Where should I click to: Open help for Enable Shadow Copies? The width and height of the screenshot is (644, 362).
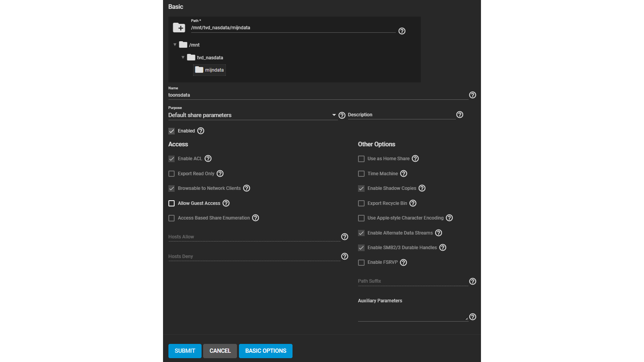coord(422,188)
